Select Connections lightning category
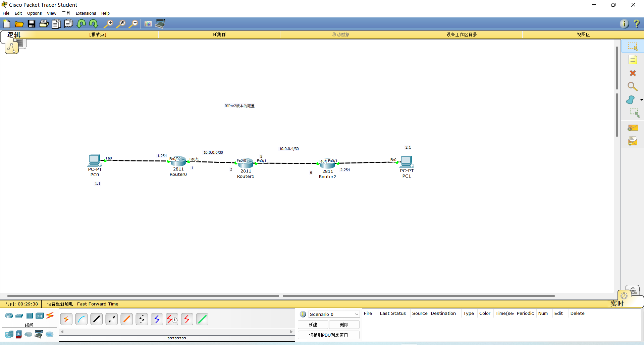This screenshot has height=345, width=644. (x=50, y=316)
